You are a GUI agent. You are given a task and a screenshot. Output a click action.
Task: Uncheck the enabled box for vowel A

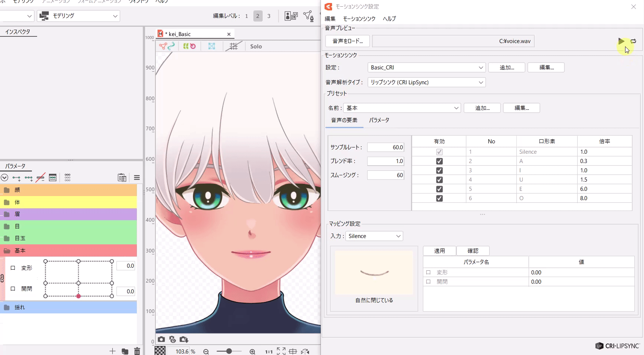[439, 161]
